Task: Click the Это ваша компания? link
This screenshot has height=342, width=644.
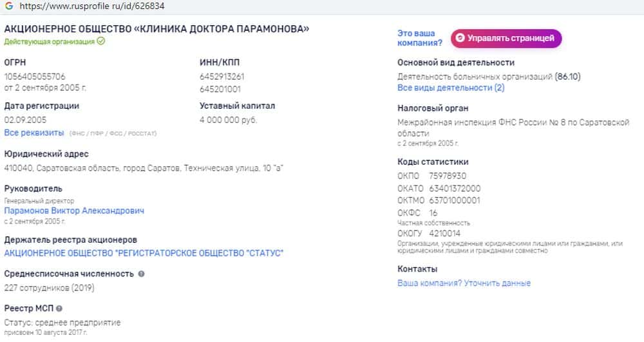Action: click(420, 38)
